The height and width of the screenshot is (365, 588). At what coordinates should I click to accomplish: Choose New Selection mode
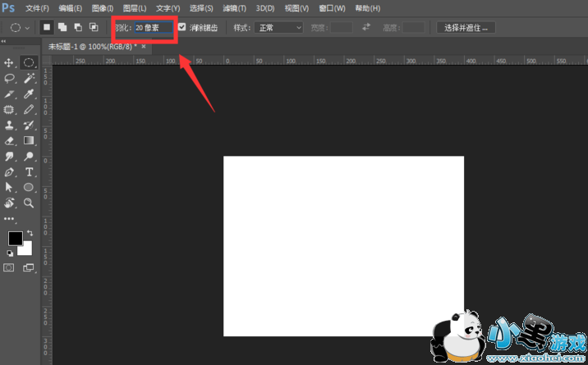click(x=47, y=27)
